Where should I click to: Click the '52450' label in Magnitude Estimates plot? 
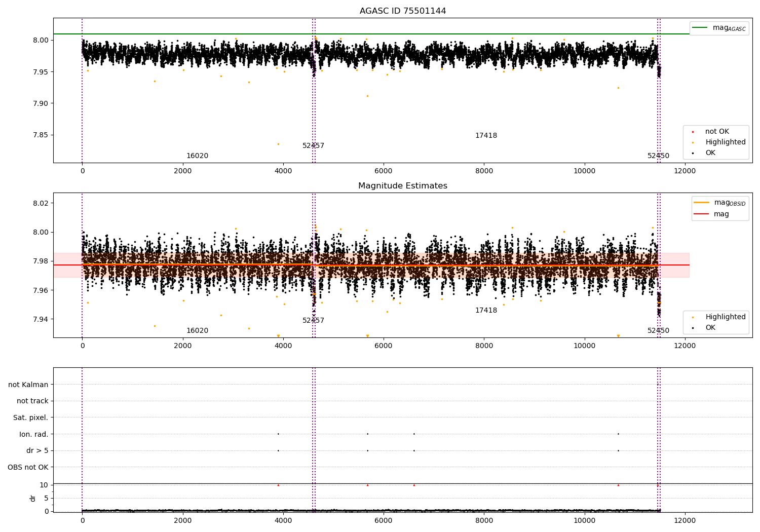click(x=658, y=331)
